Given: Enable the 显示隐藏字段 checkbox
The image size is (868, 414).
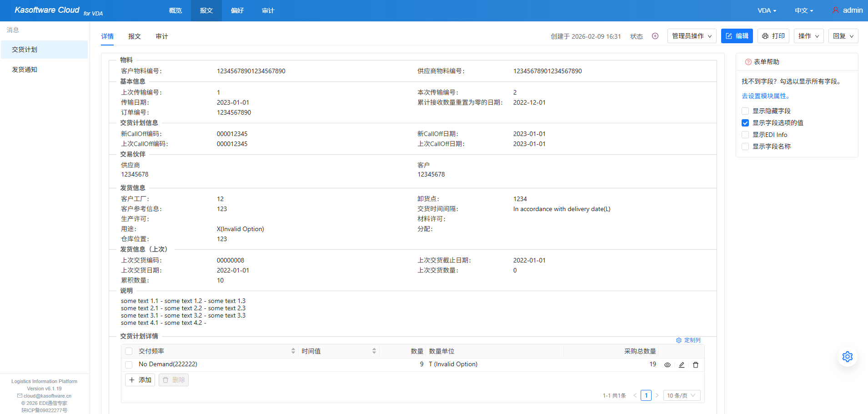Looking at the screenshot, I should click(x=745, y=111).
